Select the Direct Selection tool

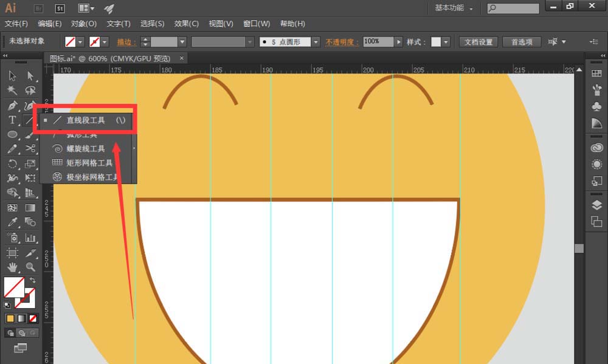click(x=30, y=75)
